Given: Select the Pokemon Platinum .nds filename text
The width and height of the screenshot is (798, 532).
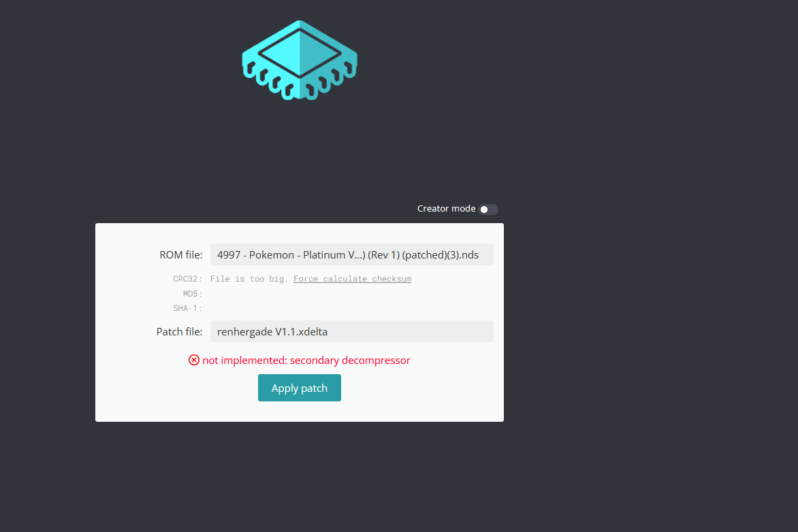Looking at the screenshot, I should click(x=347, y=255).
